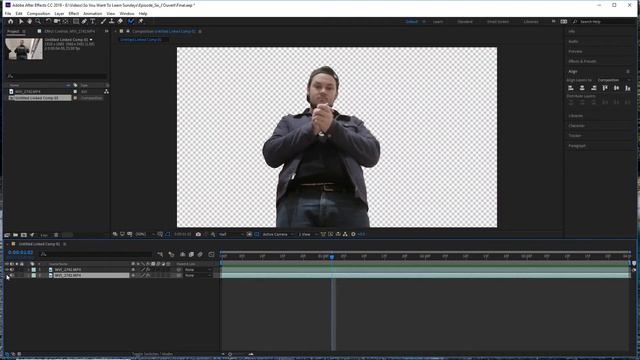
Task: Select the Rectangle shape tool
Action: tap(76, 21)
